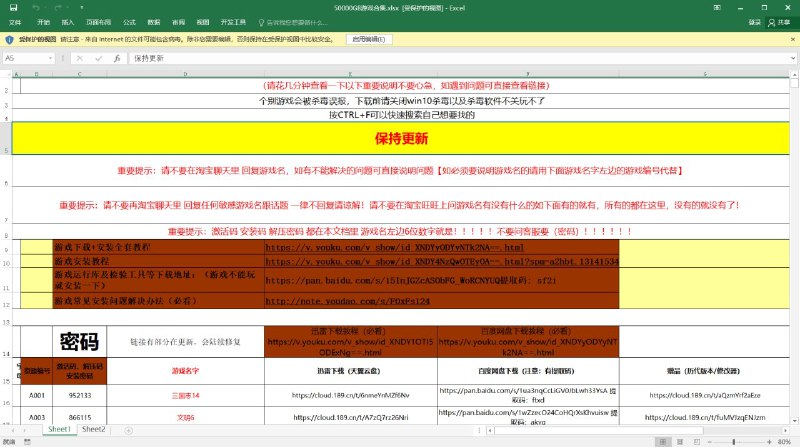The height and width of the screenshot is (447, 800).
Task: Select the large 密码 cell
Action: click(x=79, y=341)
